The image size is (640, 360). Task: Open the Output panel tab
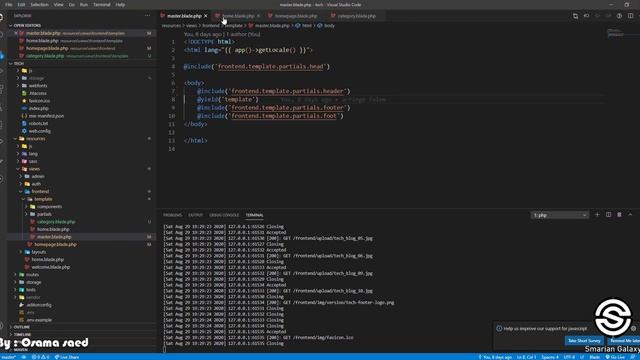point(196,215)
